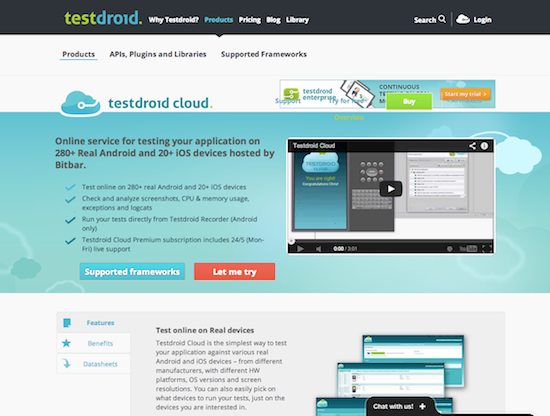Open the Library menu item
This screenshot has width=550, height=416.
[x=297, y=20]
